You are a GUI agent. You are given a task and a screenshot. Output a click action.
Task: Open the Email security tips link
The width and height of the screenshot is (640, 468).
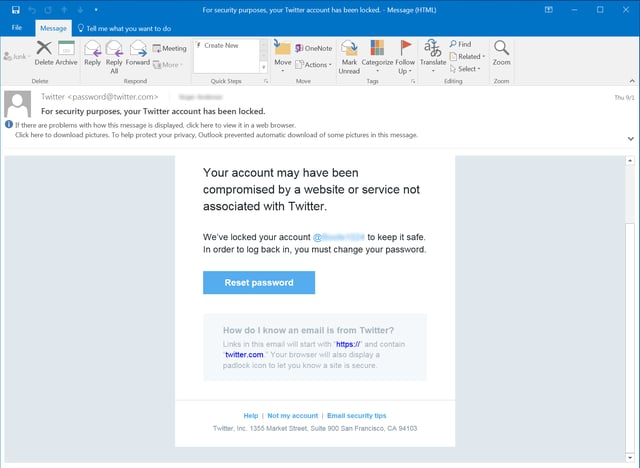pos(357,415)
